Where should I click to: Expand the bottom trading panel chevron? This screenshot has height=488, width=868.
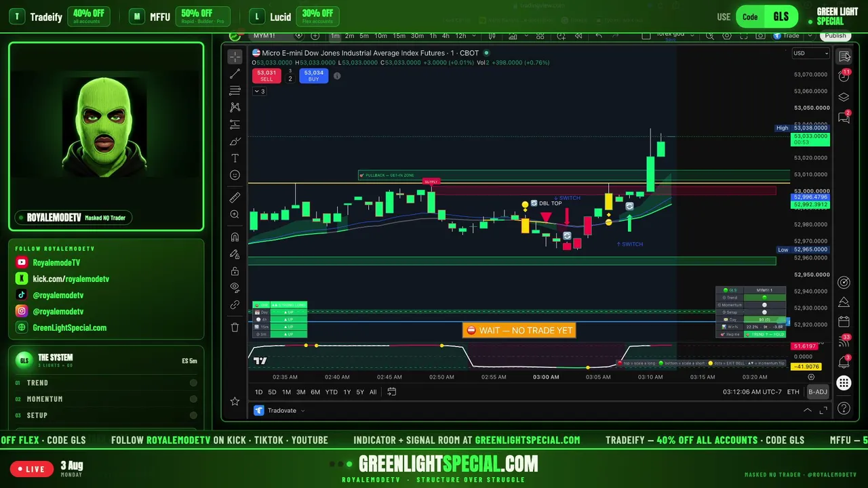807,410
